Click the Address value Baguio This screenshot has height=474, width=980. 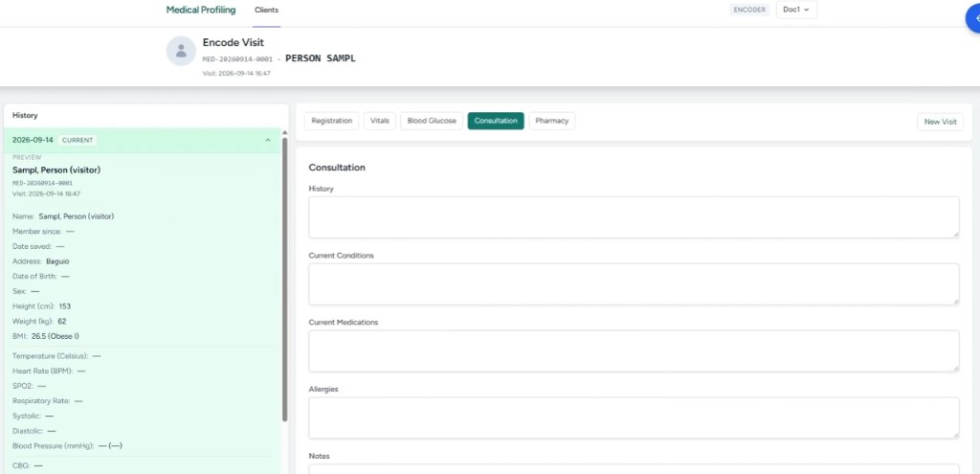tap(57, 261)
